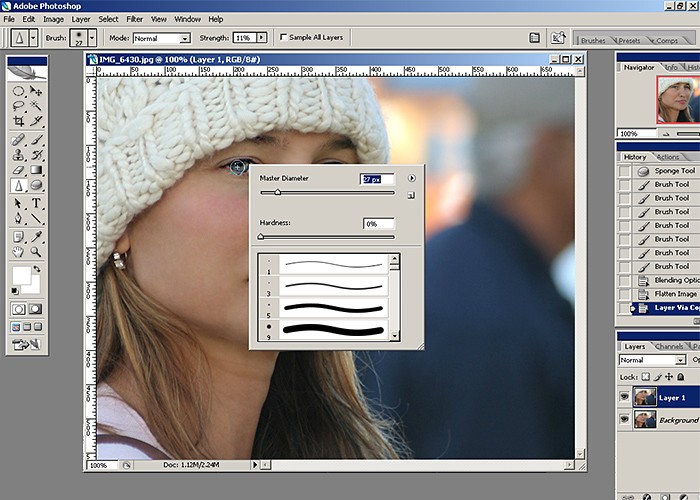This screenshot has height=500, width=700.
Task: Set history brush source beside Sponge Tool
Action: pyautogui.click(x=624, y=171)
